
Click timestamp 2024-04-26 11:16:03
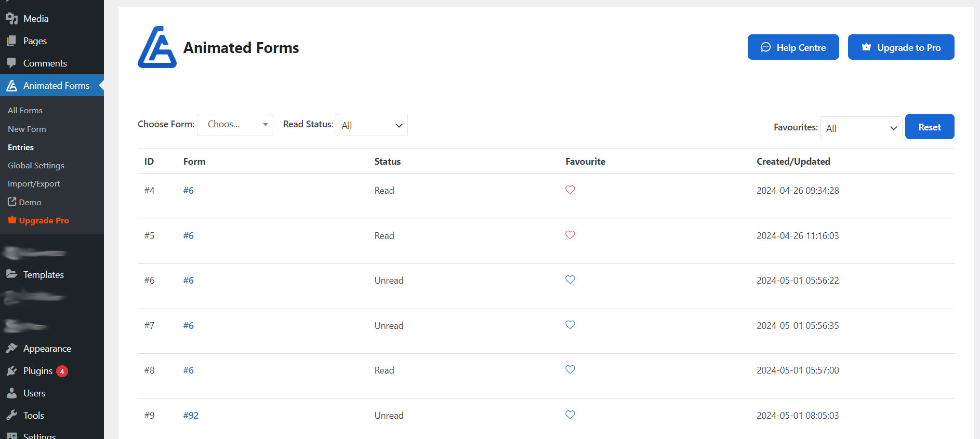(798, 236)
